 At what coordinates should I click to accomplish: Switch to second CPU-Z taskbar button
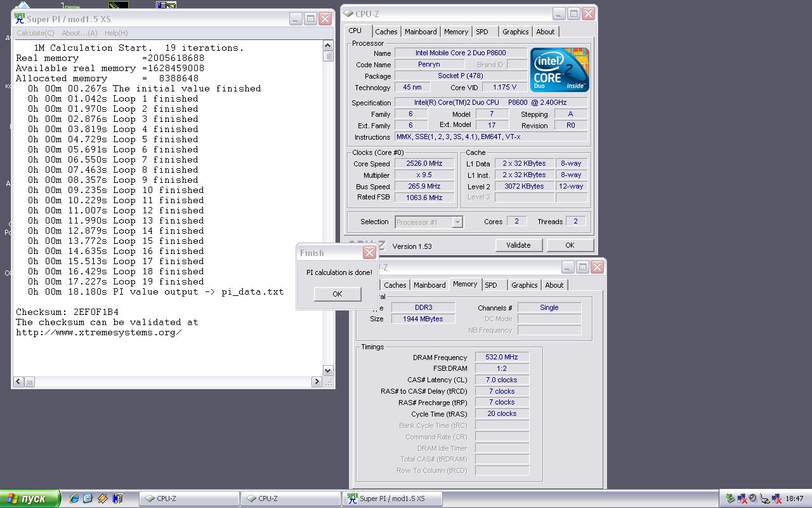pos(291,498)
